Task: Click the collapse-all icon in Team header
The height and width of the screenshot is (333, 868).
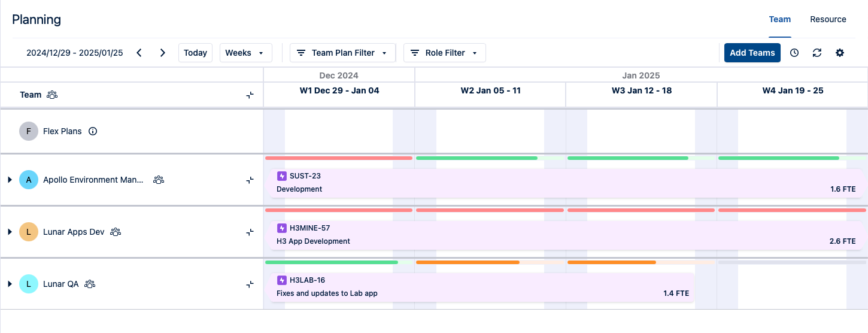Action: pyautogui.click(x=250, y=95)
